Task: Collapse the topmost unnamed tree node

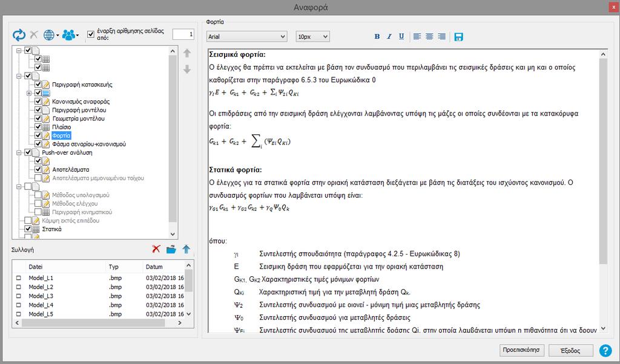Action: click(x=19, y=51)
